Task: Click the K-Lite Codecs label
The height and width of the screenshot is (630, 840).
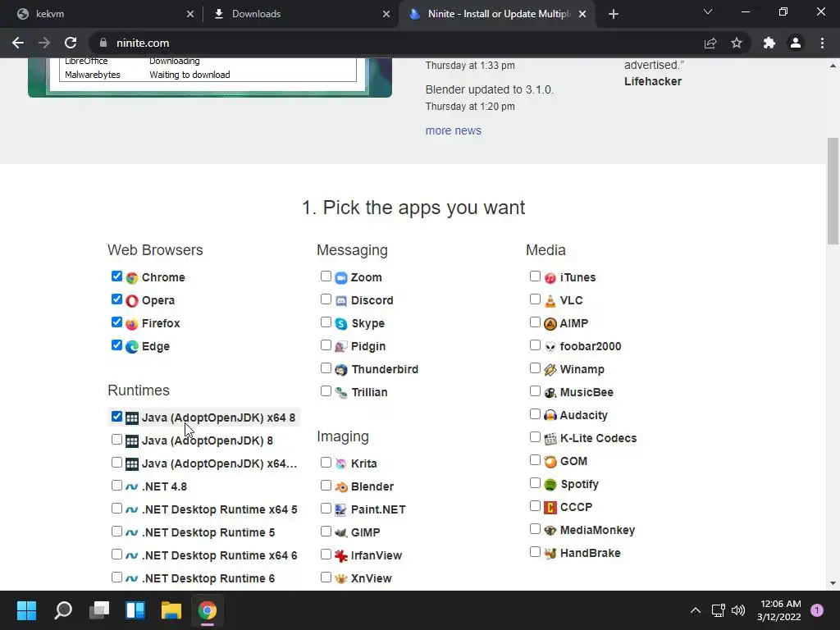Action: coord(598,438)
